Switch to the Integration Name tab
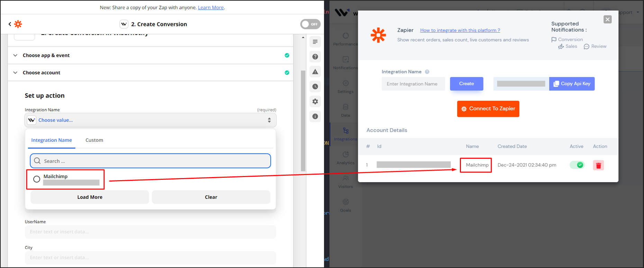Image resolution: width=644 pixels, height=268 pixels. pos(52,140)
